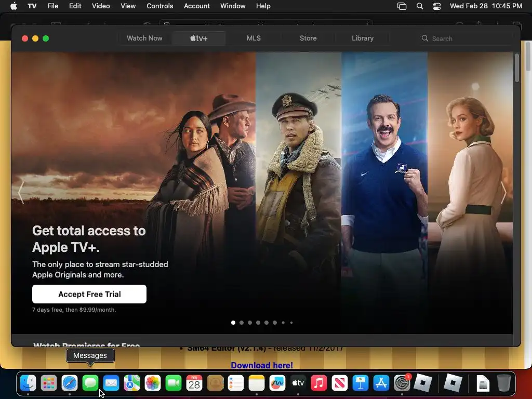Open App Store in the Dock
532x399 pixels.
[381, 383]
